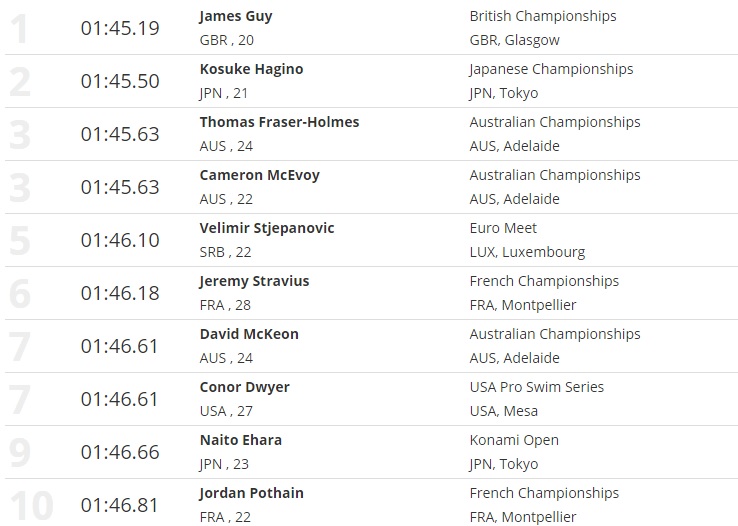738x526 pixels.
Task: Open Conor Dwyer's entry
Action: pyautogui.click(x=245, y=387)
